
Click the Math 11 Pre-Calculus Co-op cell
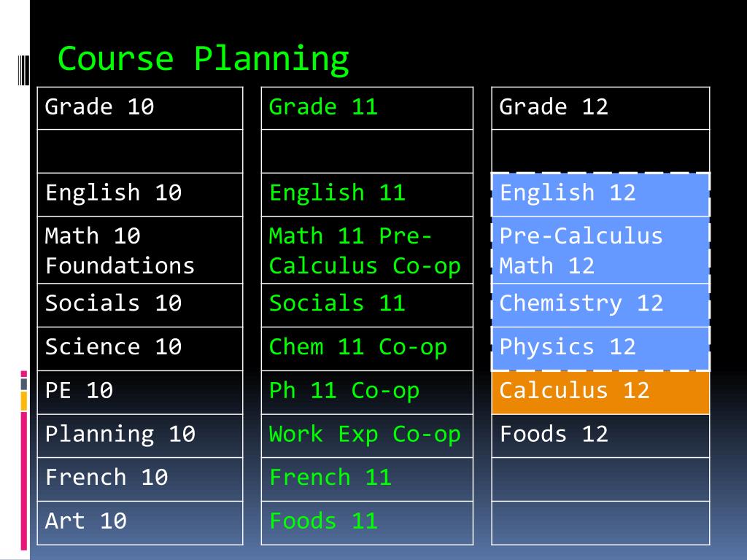[368, 250]
